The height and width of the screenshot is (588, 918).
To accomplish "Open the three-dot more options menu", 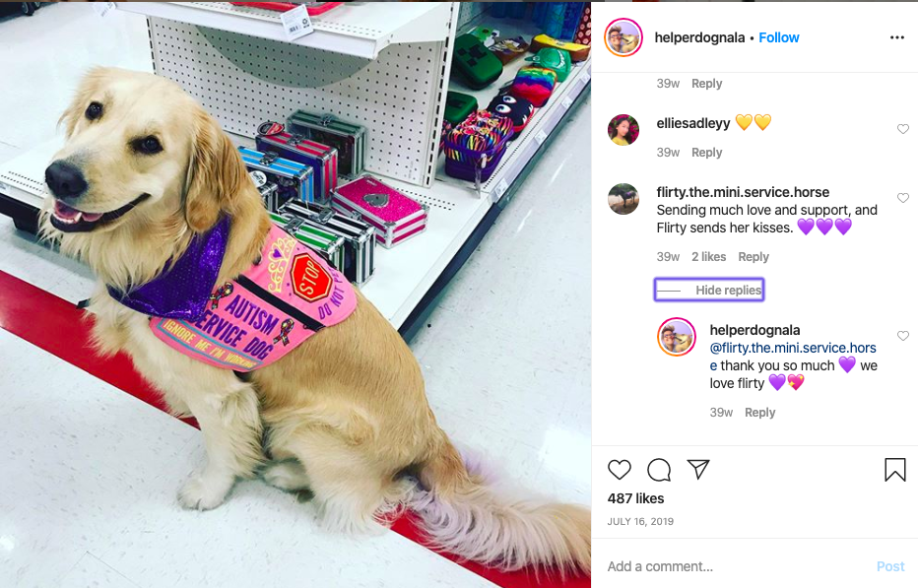I will click(x=897, y=37).
